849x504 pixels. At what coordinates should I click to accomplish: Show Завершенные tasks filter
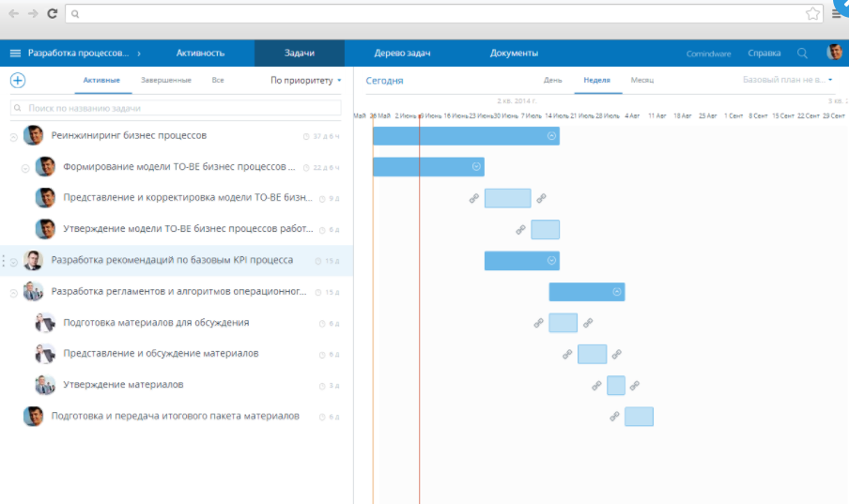coord(165,80)
